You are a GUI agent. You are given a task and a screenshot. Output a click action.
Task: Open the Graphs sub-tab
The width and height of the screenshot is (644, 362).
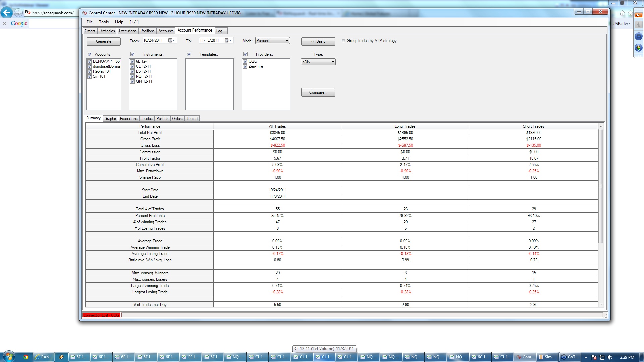110,119
